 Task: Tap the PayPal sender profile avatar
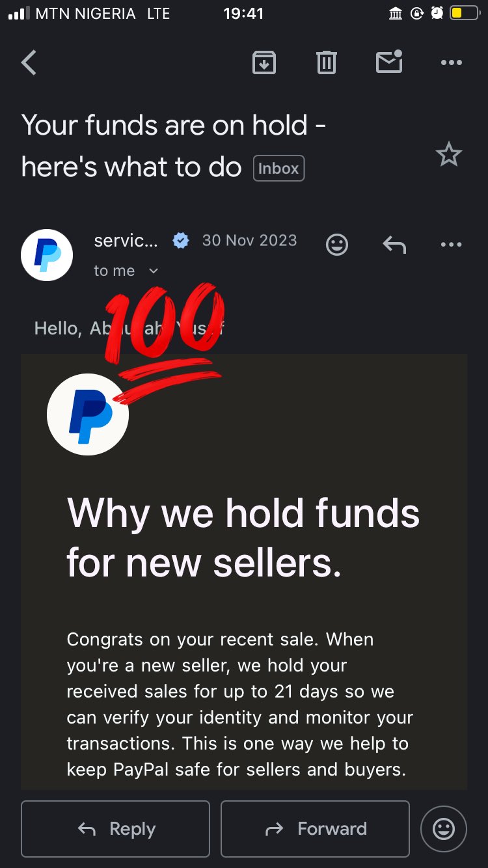pos(47,255)
